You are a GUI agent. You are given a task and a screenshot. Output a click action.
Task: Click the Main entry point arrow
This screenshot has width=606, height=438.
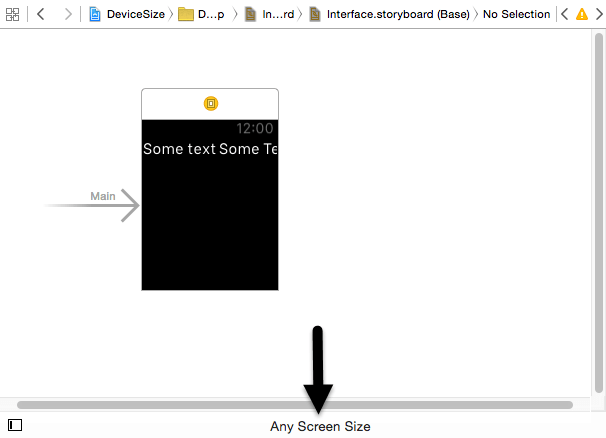pyautogui.click(x=93, y=206)
